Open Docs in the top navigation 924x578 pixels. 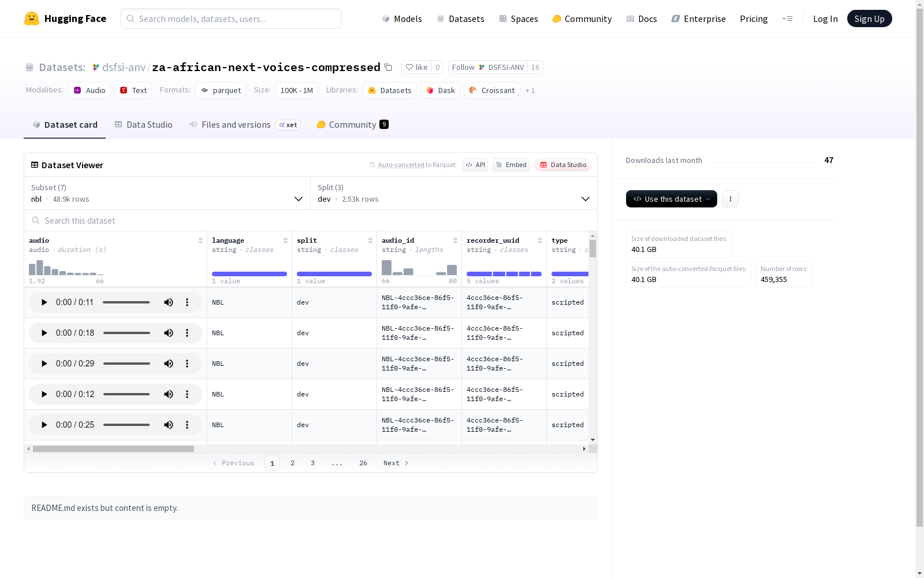[x=642, y=18]
